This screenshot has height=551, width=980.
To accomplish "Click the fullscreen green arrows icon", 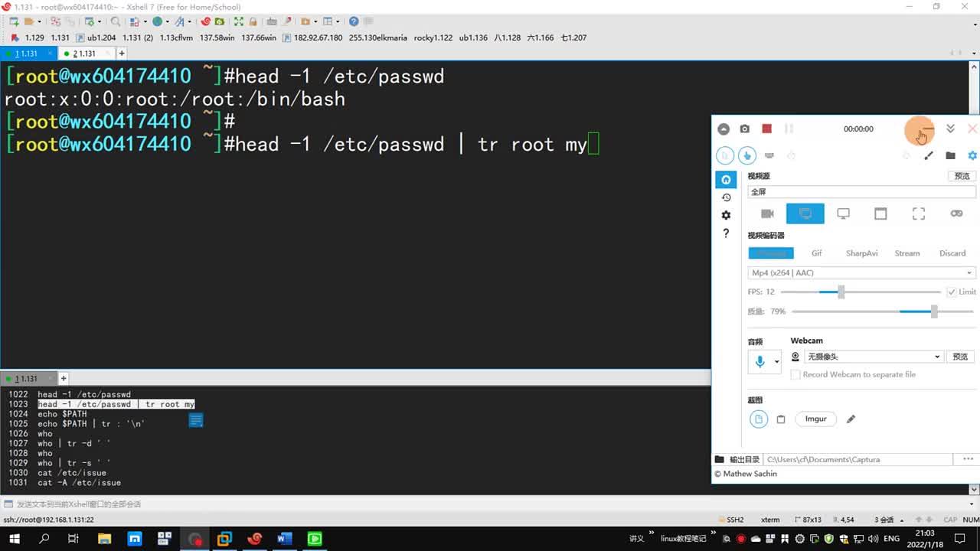I will pyautogui.click(x=239, y=21).
